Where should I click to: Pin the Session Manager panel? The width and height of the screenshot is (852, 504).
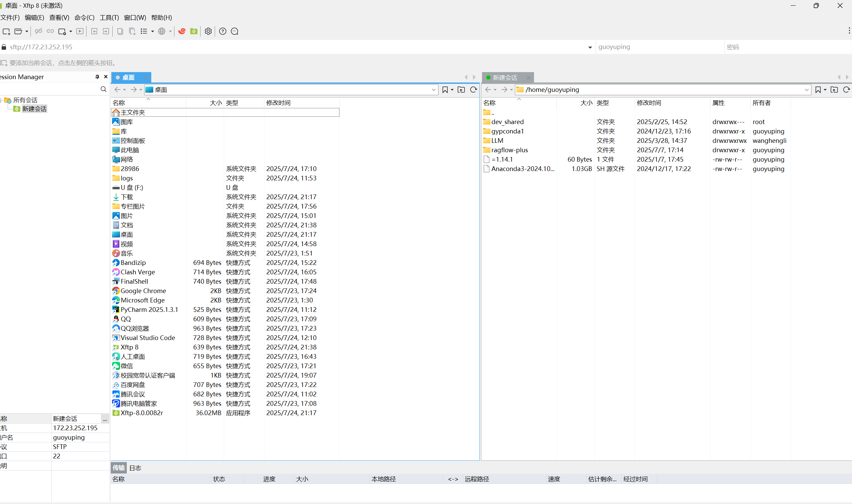click(x=97, y=77)
